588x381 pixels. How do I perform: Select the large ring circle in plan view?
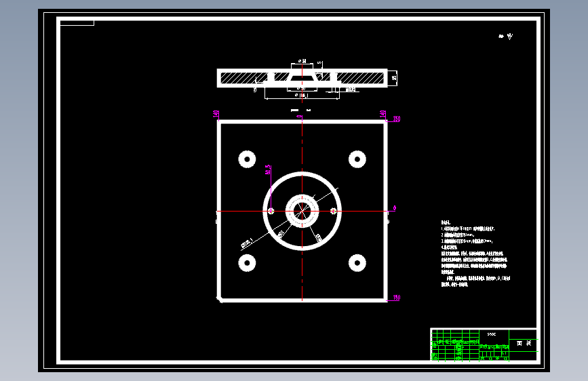point(302,211)
